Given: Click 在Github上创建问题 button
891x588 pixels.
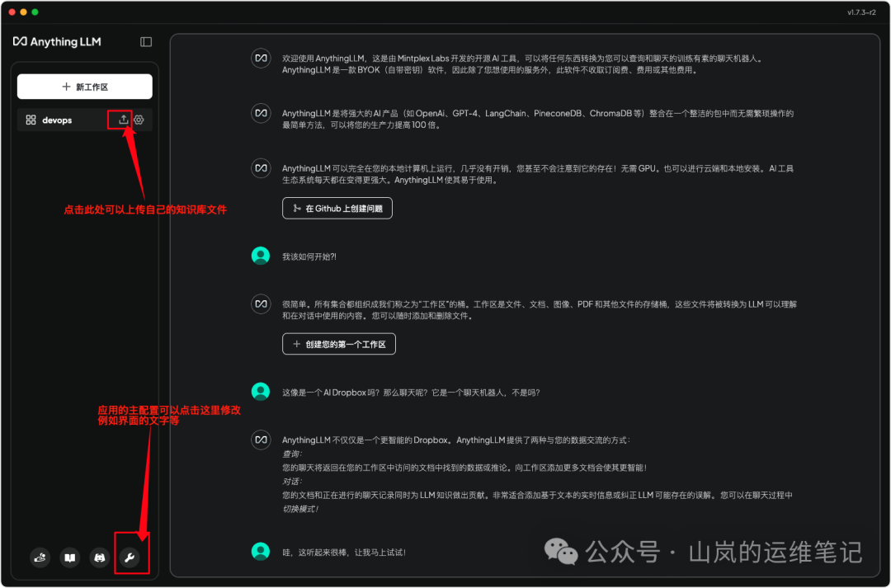Looking at the screenshot, I should pyautogui.click(x=337, y=208).
